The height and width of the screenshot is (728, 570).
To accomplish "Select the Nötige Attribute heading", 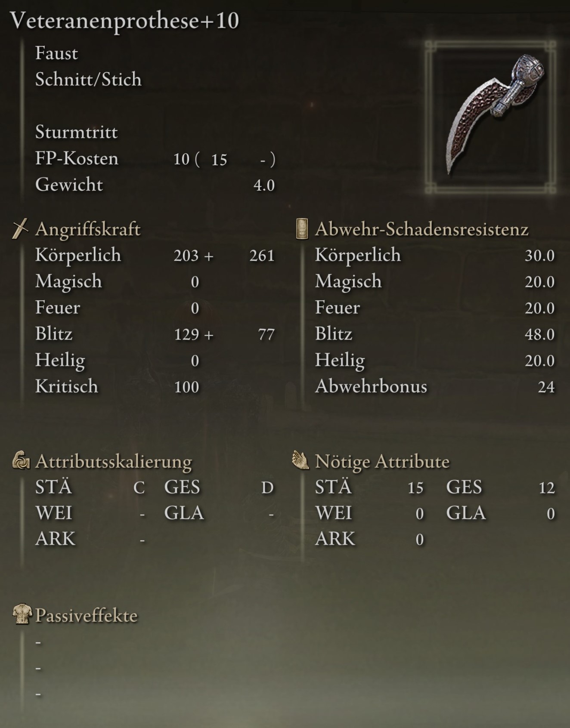I will pos(382,461).
